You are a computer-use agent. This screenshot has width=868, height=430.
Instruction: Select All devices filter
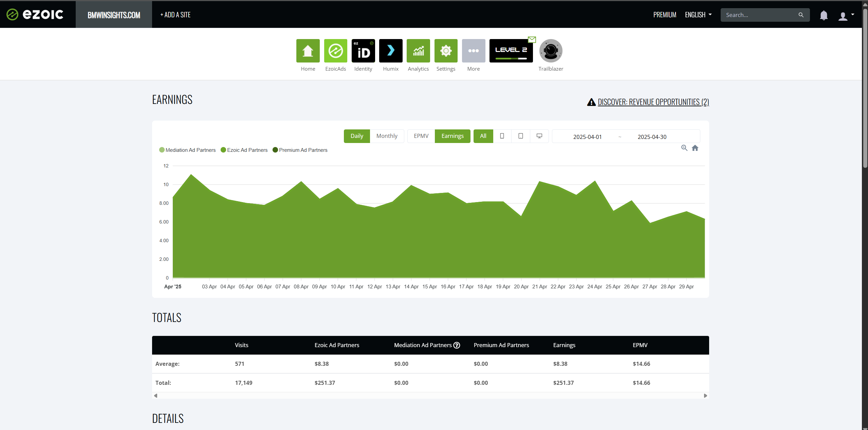pos(483,136)
